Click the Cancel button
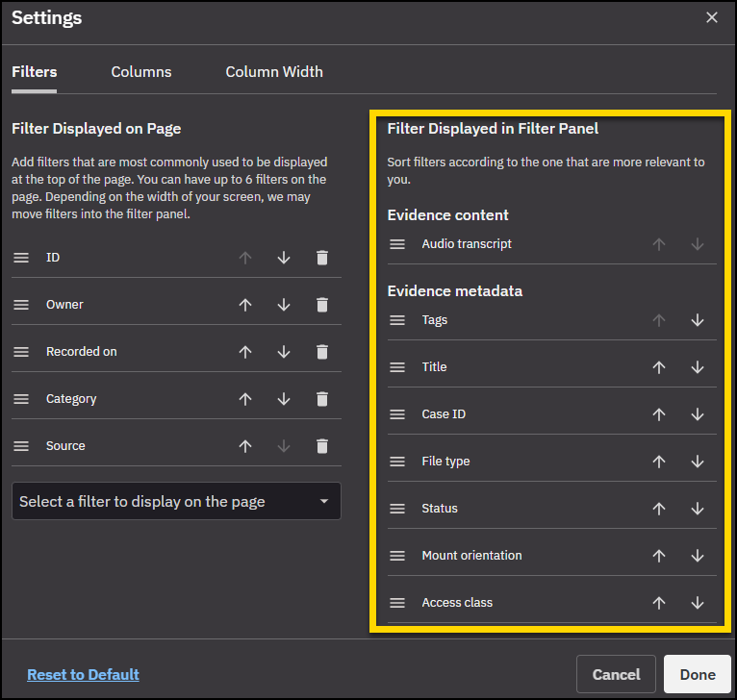 click(616, 675)
